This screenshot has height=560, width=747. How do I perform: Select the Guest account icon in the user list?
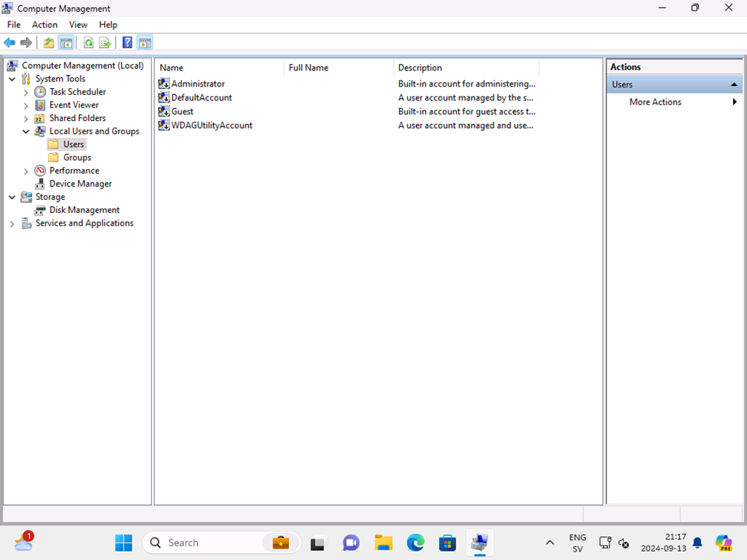163,111
